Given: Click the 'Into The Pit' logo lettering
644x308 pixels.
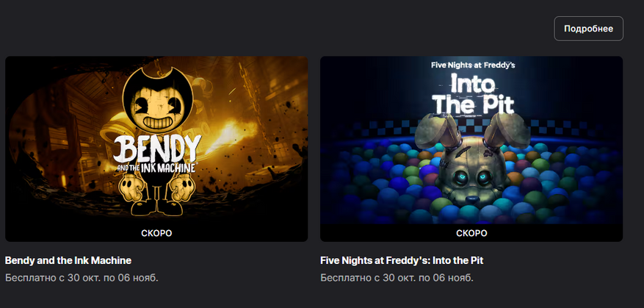Looking at the screenshot, I should pyautogui.click(x=473, y=94).
